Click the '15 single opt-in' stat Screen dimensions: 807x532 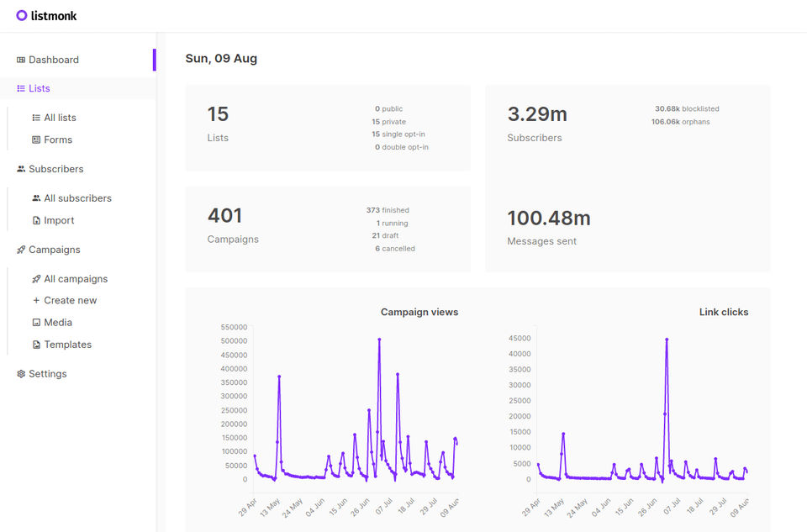[398, 134]
